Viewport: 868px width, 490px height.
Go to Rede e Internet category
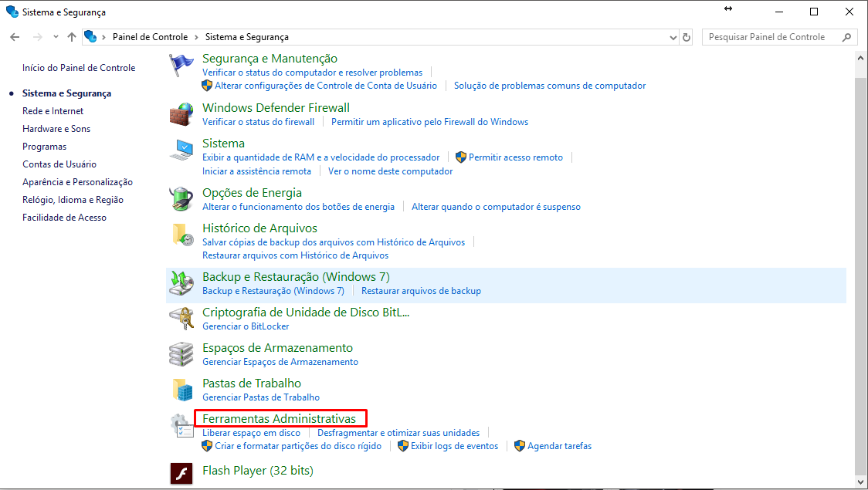point(53,110)
